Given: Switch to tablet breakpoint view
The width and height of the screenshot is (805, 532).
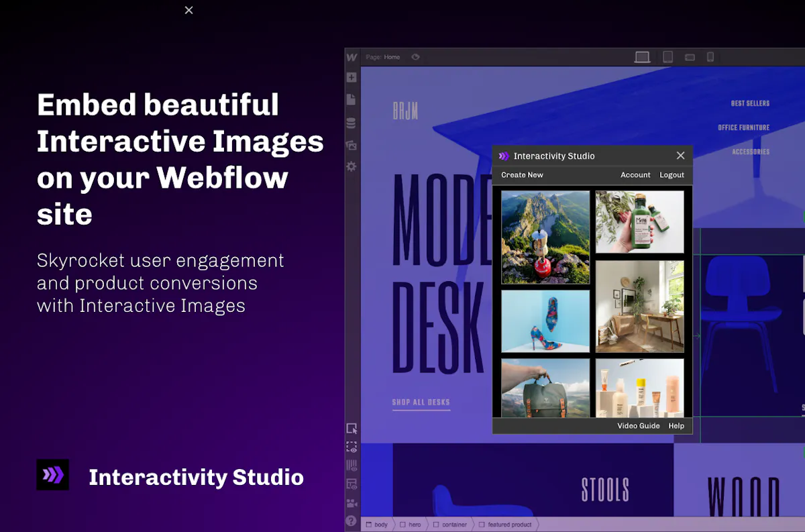Looking at the screenshot, I should [x=667, y=57].
